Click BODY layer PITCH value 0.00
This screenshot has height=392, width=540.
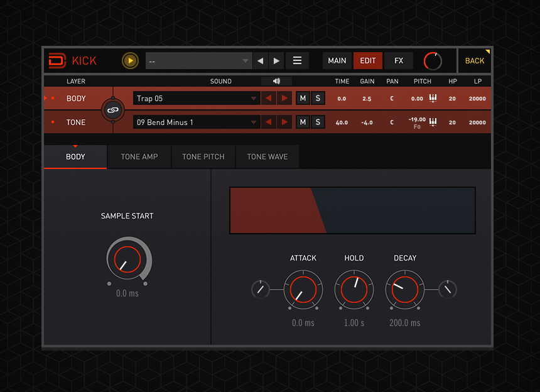click(417, 99)
